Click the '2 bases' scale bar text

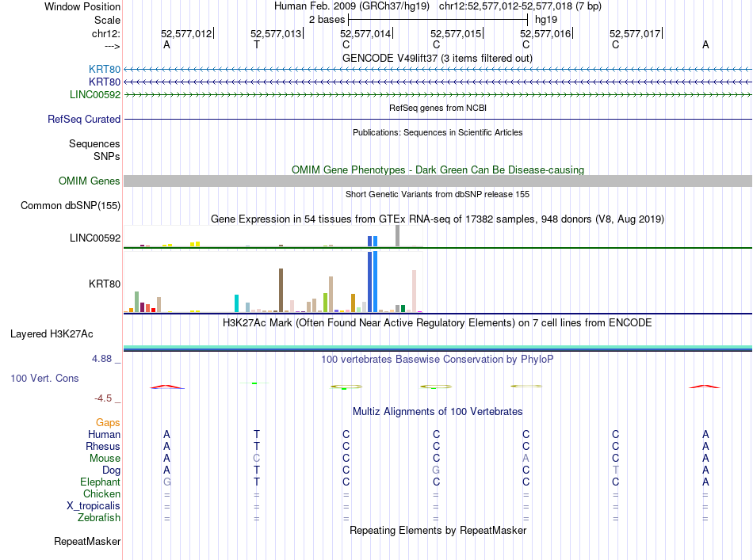tap(327, 20)
